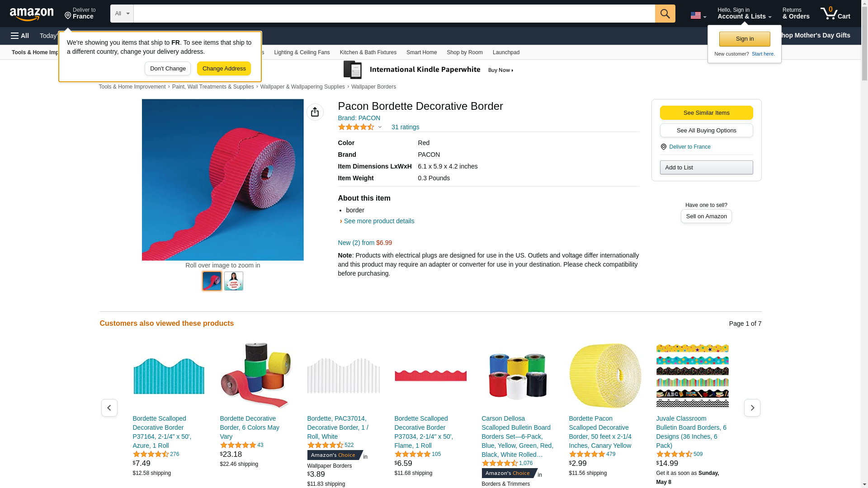The height and width of the screenshot is (488, 868).
Task: Select the red roll product thumbnail
Action: [x=212, y=281]
